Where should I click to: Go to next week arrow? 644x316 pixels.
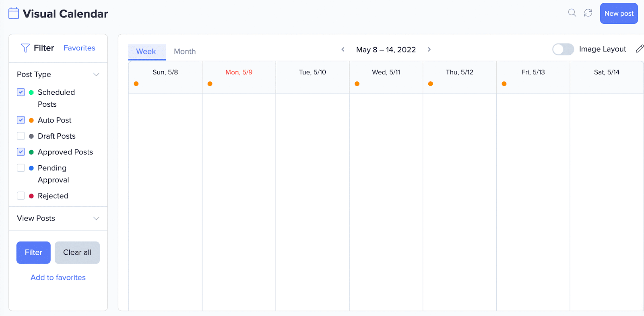point(429,50)
